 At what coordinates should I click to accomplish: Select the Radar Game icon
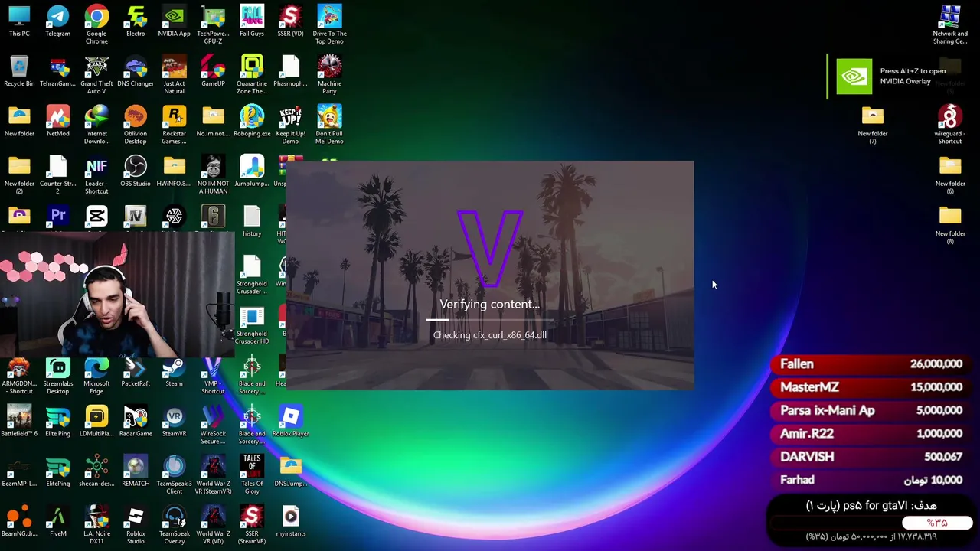(x=136, y=421)
